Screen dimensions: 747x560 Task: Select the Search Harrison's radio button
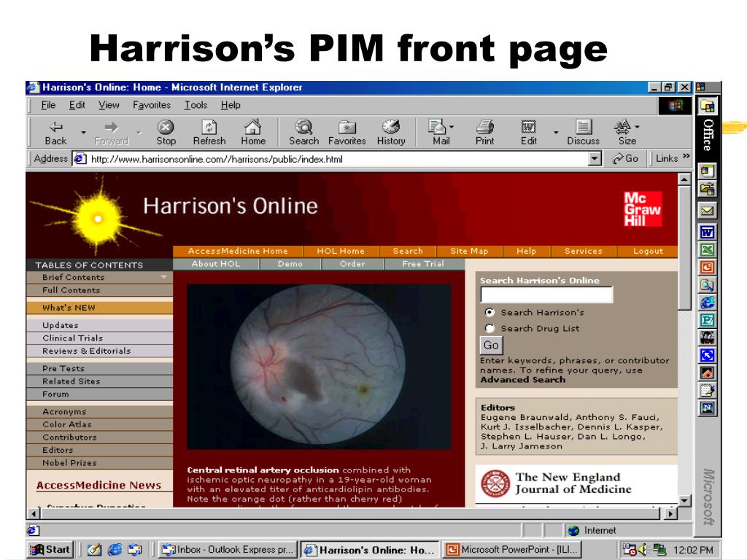pos(489,312)
